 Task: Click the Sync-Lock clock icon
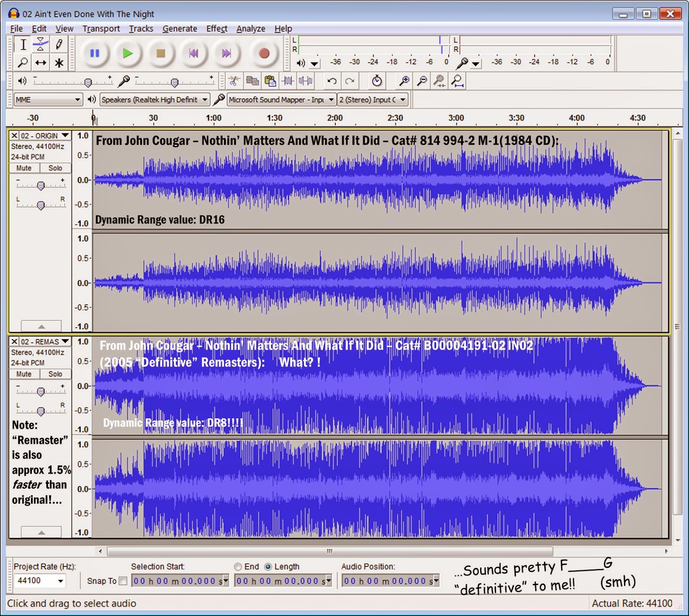[377, 81]
